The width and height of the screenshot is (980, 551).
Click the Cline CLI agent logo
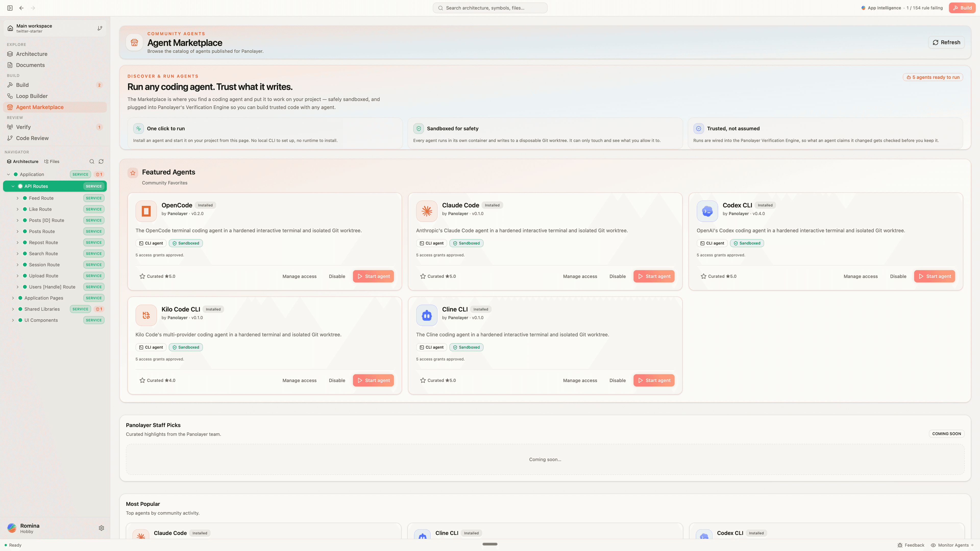click(427, 315)
